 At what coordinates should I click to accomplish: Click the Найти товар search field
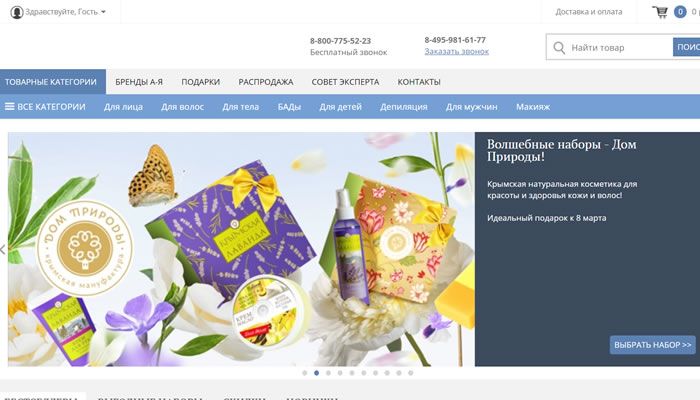[621, 47]
